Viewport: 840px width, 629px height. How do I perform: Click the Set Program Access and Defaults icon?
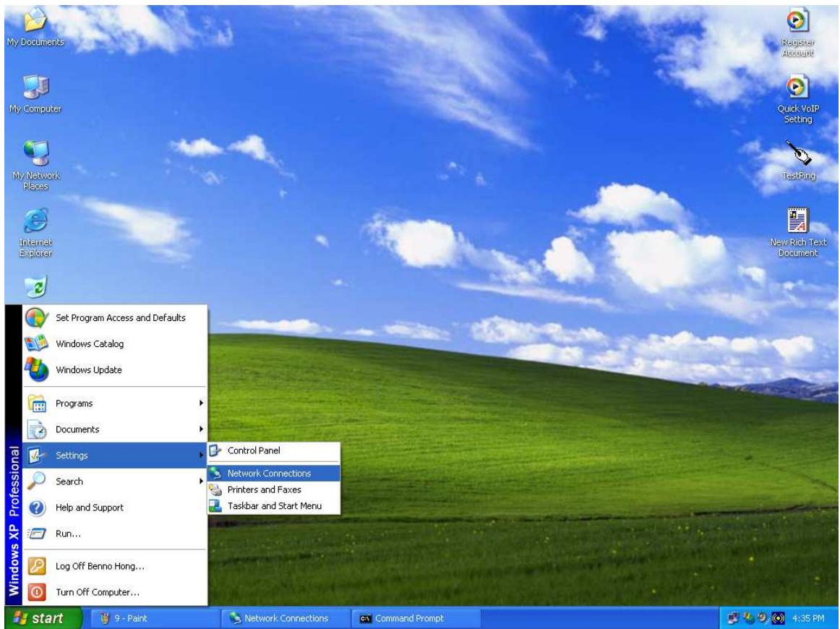point(36,317)
